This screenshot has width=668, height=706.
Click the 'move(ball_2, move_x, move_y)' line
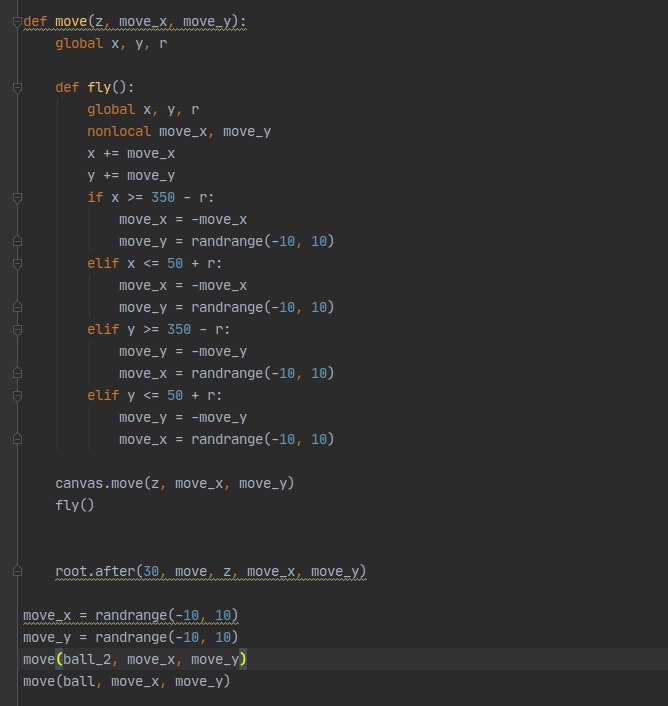click(x=135, y=659)
